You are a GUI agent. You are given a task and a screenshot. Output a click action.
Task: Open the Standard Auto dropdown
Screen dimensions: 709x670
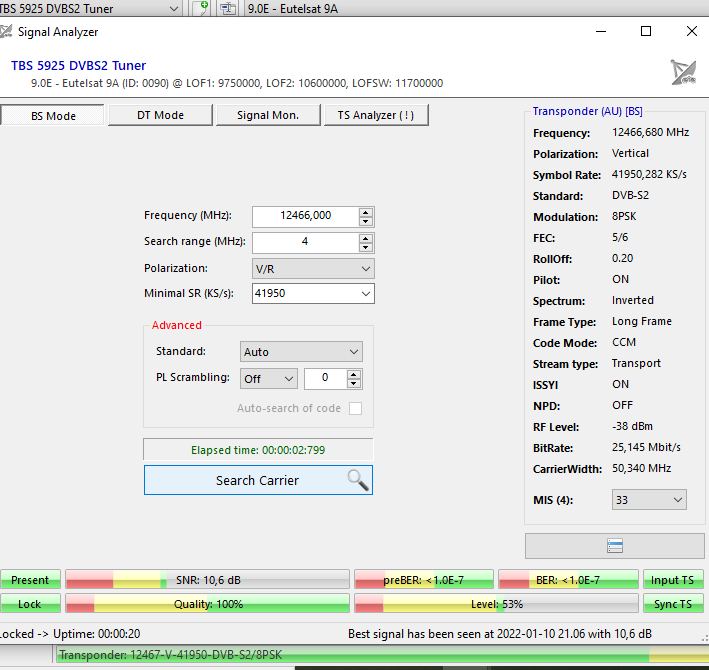click(x=301, y=352)
